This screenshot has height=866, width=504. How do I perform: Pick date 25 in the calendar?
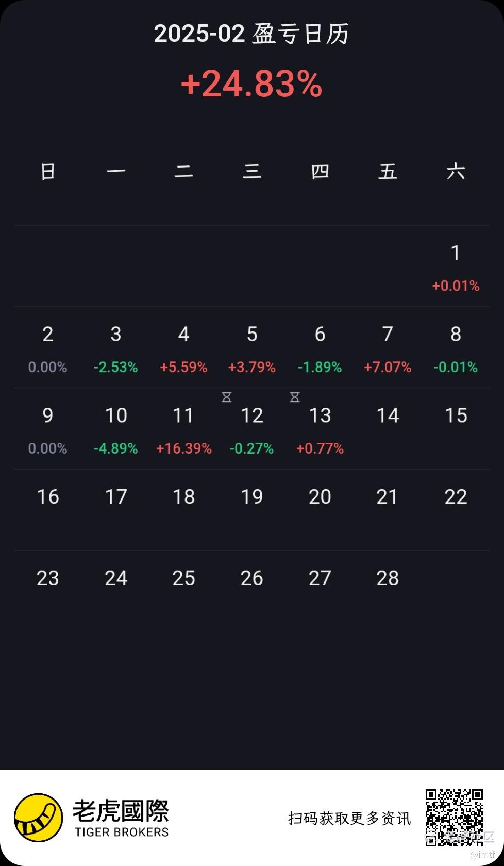[183, 578]
